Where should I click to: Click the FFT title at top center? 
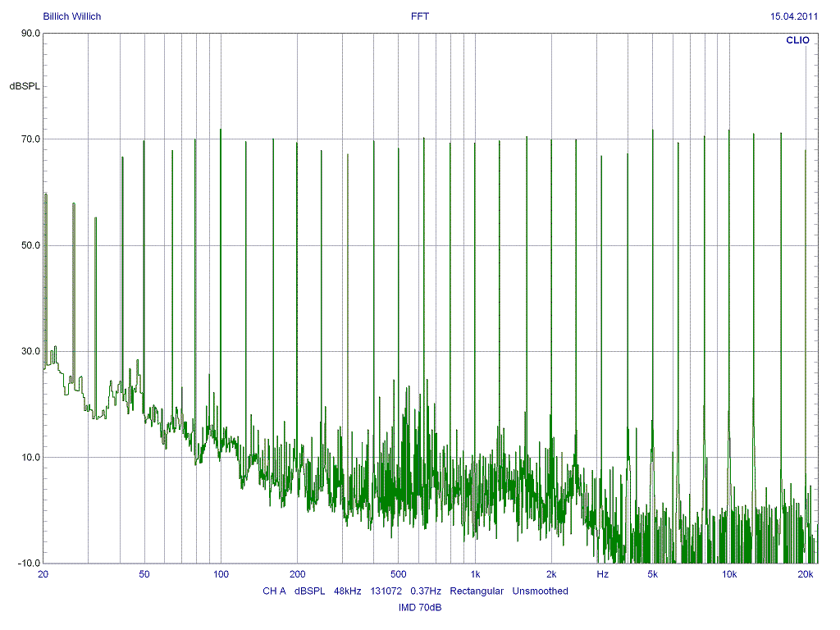419,16
